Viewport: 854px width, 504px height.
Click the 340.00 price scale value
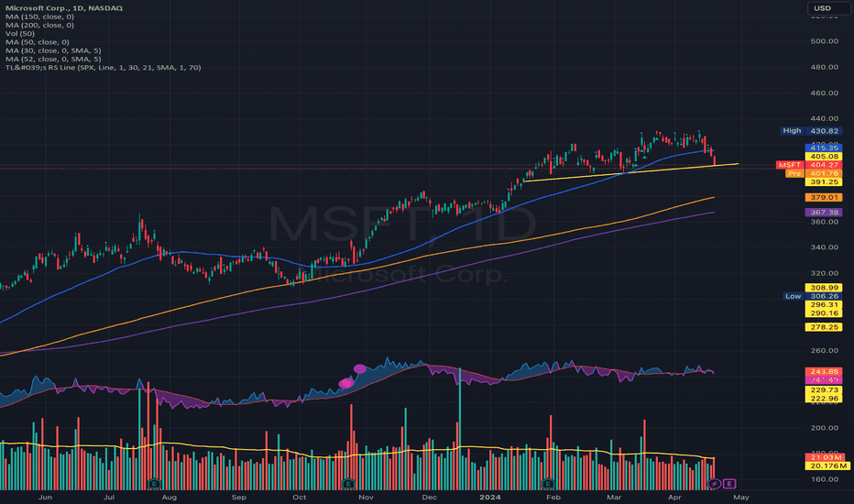[x=825, y=247]
